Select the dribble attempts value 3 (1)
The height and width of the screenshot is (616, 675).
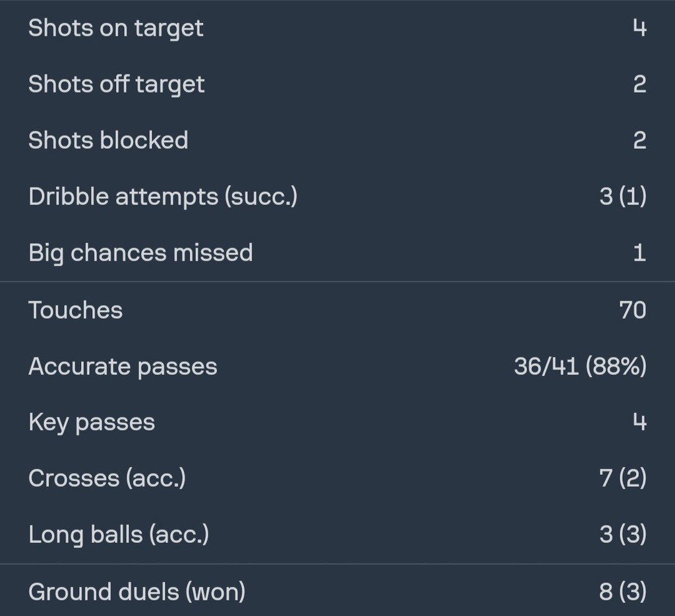coord(623,196)
